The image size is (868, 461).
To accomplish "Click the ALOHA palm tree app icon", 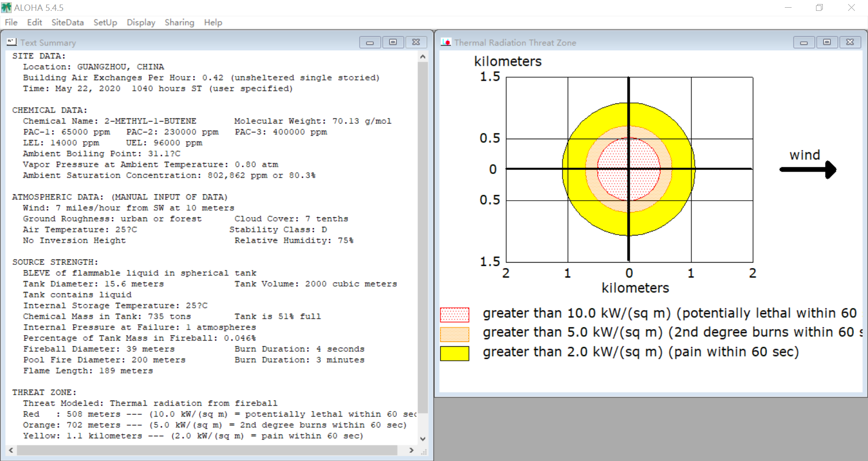I will [6, 8].
